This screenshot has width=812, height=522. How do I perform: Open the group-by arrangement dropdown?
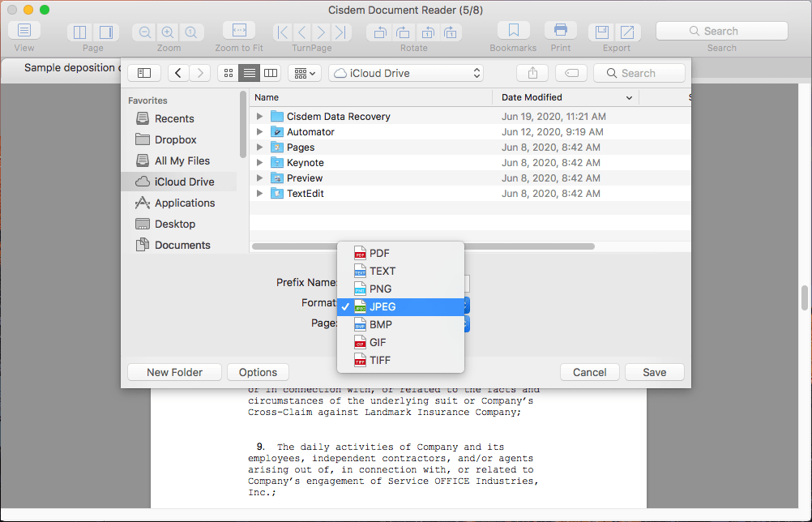(x=305, y=73)
